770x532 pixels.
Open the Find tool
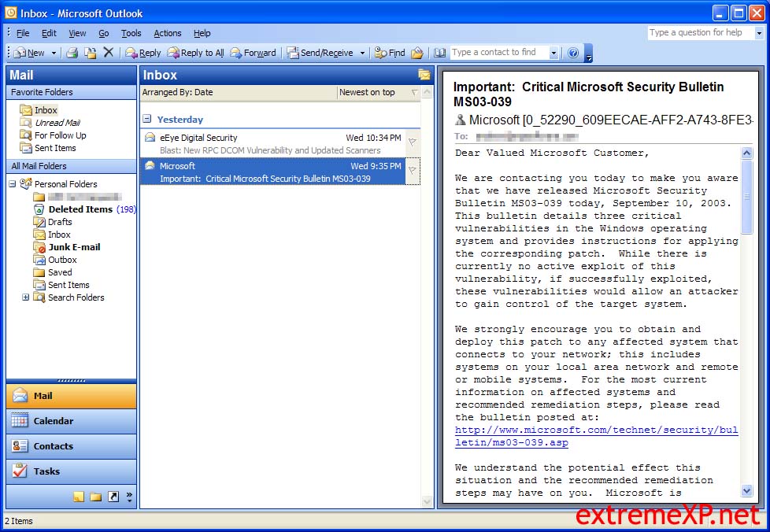click(x=390, y=53)
